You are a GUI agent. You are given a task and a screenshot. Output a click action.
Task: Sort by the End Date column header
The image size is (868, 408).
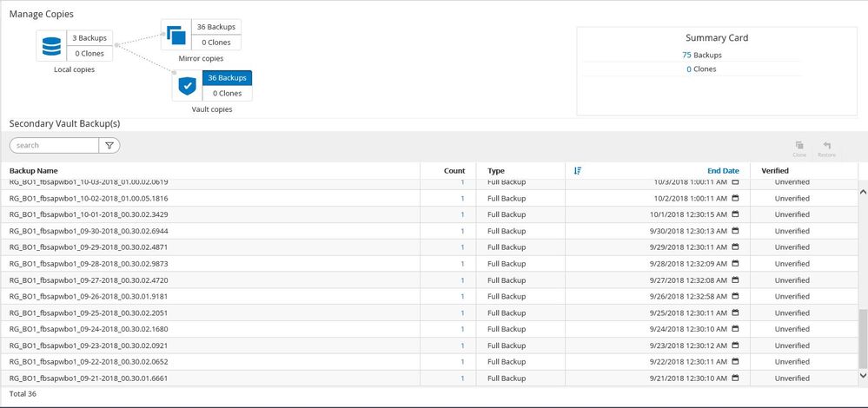723,171
